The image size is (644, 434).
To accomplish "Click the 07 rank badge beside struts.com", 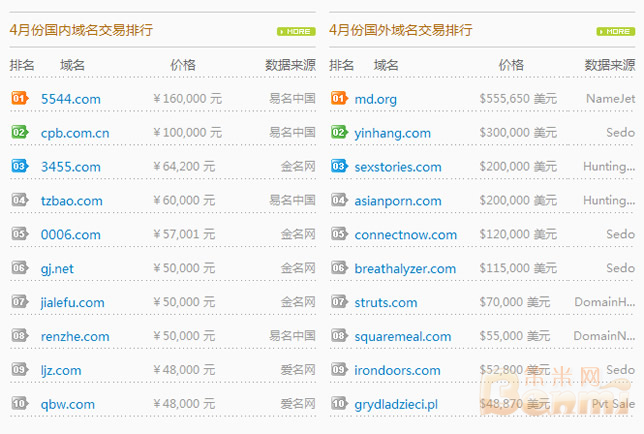I will pyautogui.click(x=339, y=302).
